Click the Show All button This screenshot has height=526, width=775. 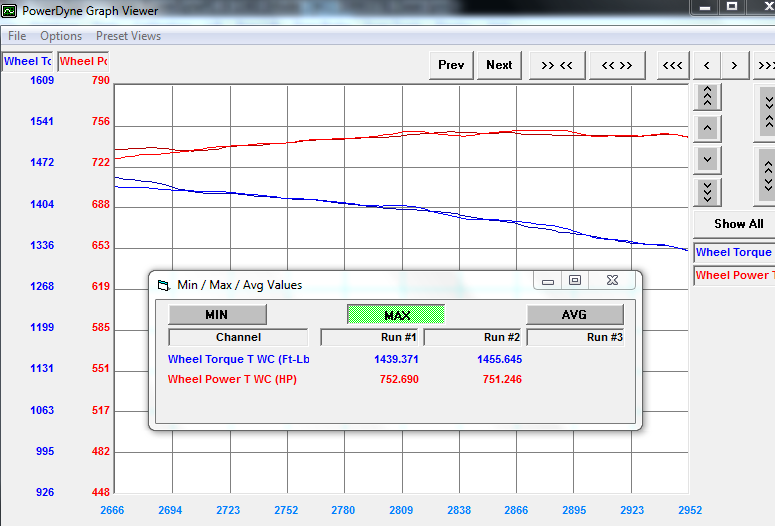737,224
